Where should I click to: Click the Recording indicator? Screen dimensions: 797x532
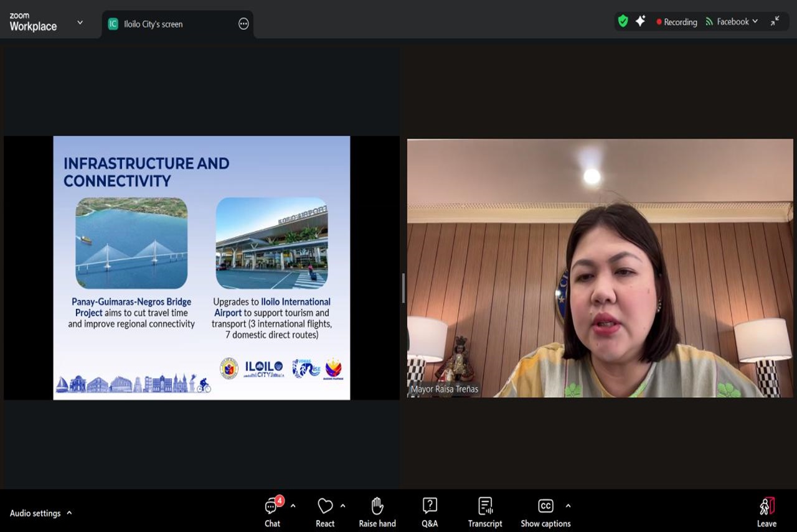pyautogui.click(x=676, y=22)
